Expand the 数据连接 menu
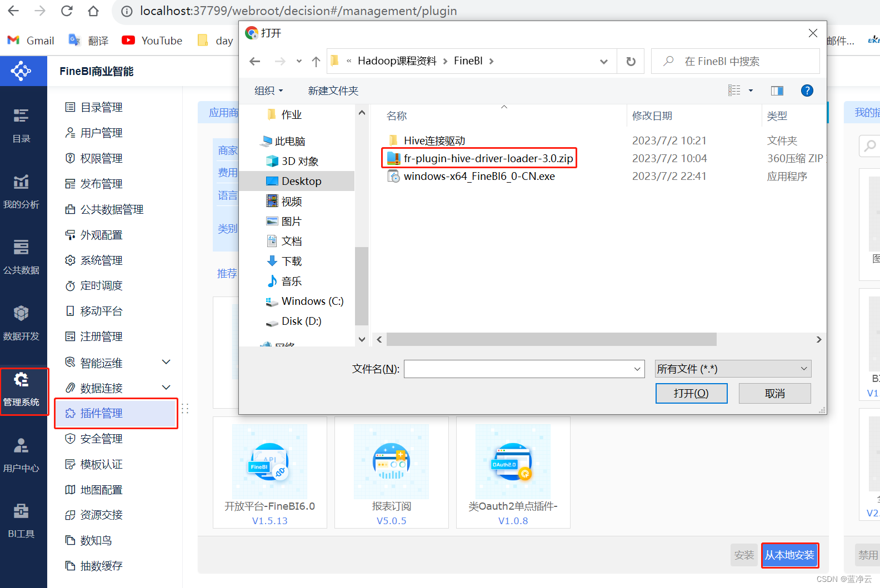The height and width of the screenshot is (588, 880). 166,387
